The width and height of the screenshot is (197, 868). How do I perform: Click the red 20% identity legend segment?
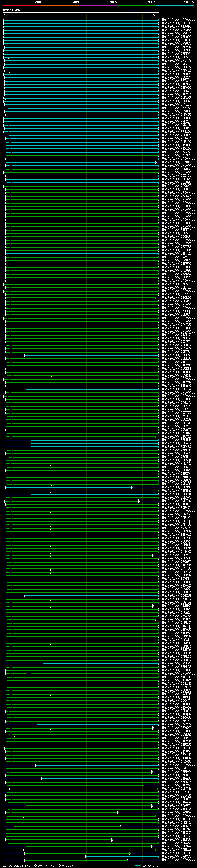click(22, 6)
